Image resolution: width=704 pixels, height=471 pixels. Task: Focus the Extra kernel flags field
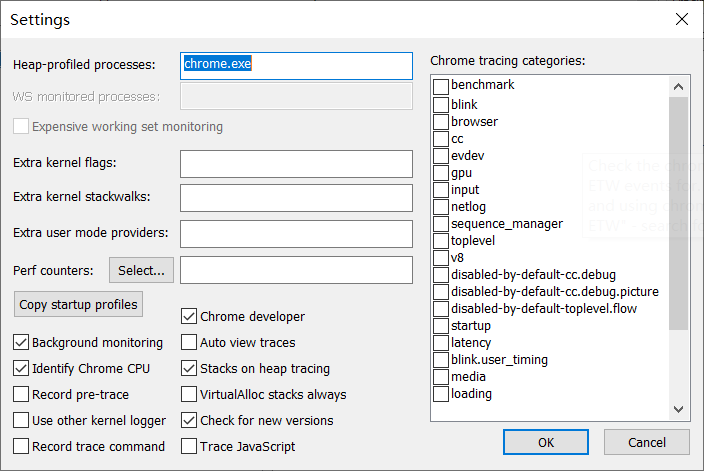point(296,163)
